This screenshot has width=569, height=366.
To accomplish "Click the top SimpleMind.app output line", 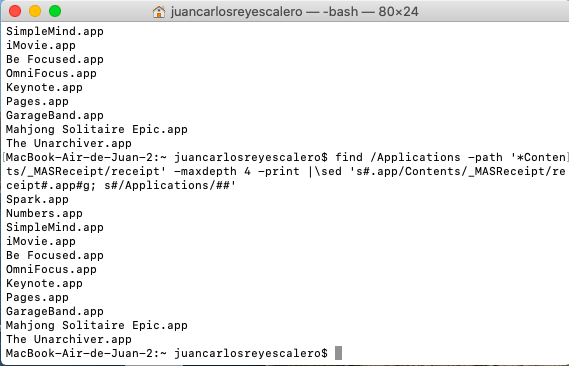I will (x=55, y=32).
